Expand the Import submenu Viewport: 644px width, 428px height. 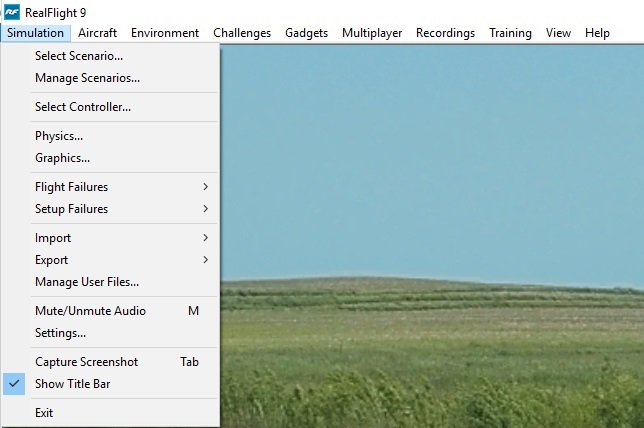[53, 238]
